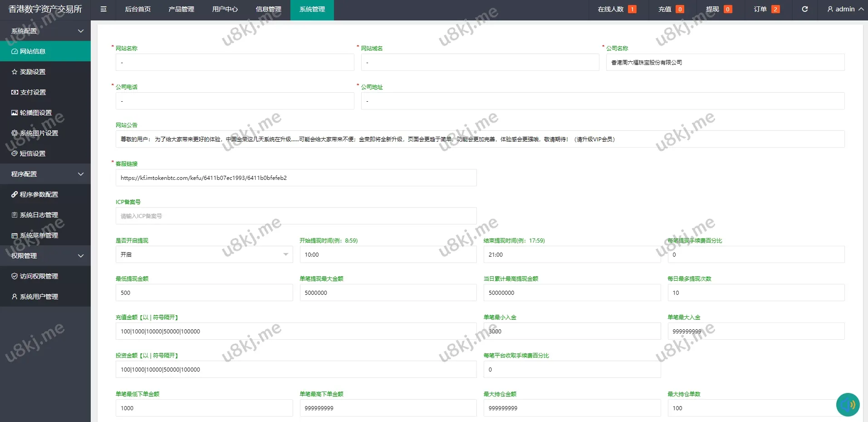Screen dimensions: 868x422
Task: Open 系统用户管理 system user management
Action: click(38, 296)
